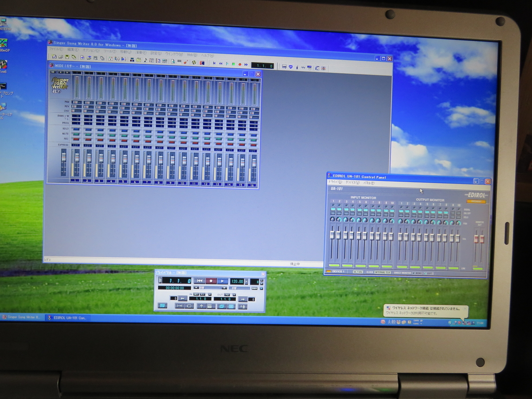Toggle MUTE on MIDI mixer track 1
Viewport: 532px width, 399px height.
click(x=76, y=133)
